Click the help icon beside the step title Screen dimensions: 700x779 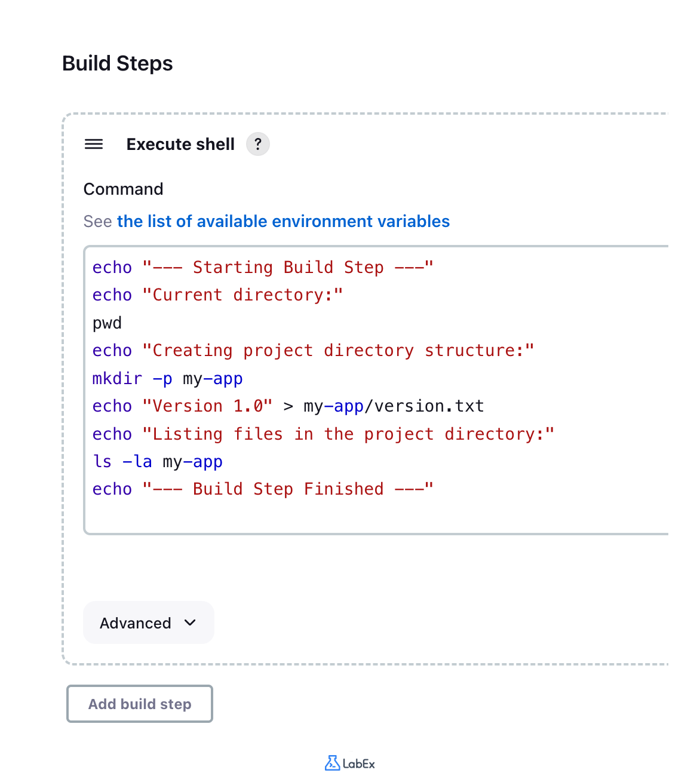(x=257, y=144)
